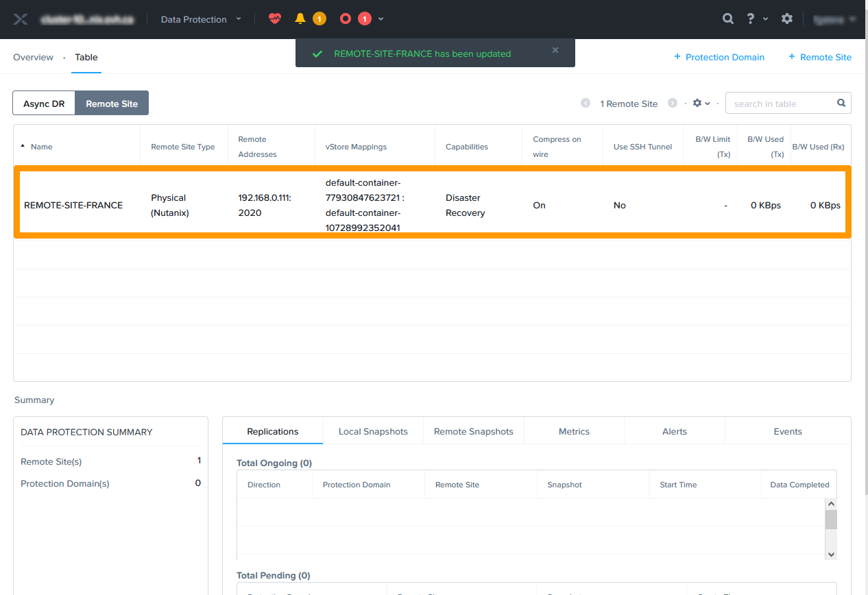Viewport: 868px width, 595px height.
Task: Open the cluster health heart icon
Action: [x=275, y=19]
